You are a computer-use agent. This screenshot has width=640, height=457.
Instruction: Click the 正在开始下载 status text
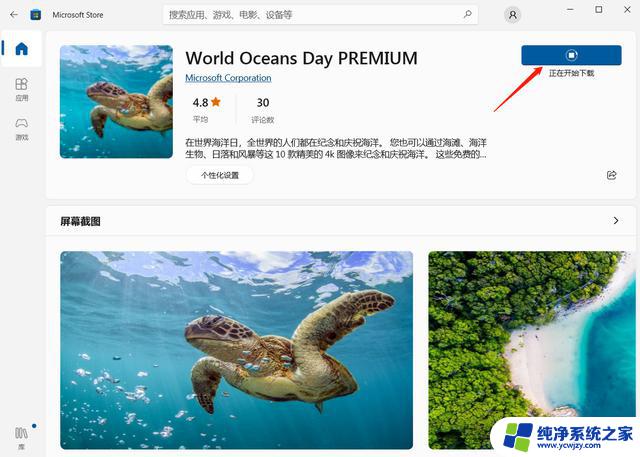point(571,73)
